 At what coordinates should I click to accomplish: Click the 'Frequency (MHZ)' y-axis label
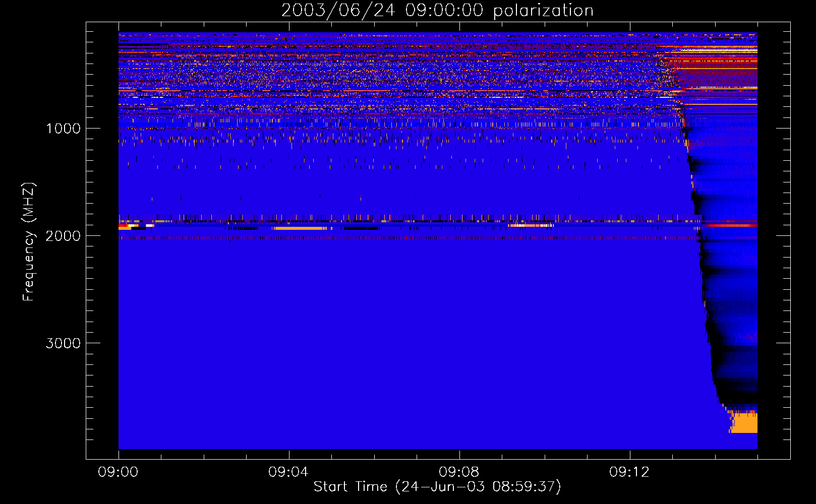coord(29,242)
